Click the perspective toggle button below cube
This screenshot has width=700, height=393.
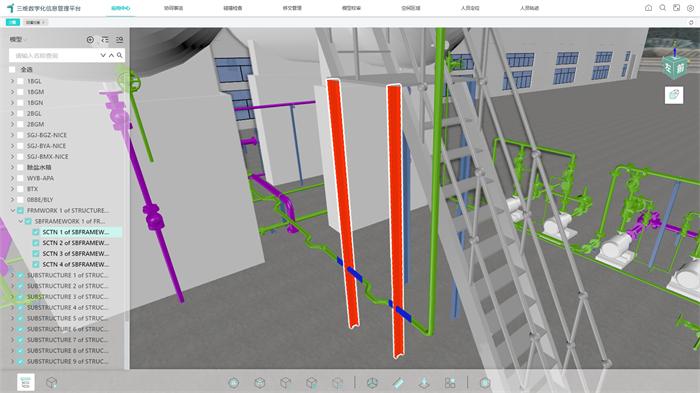point(674,95)
